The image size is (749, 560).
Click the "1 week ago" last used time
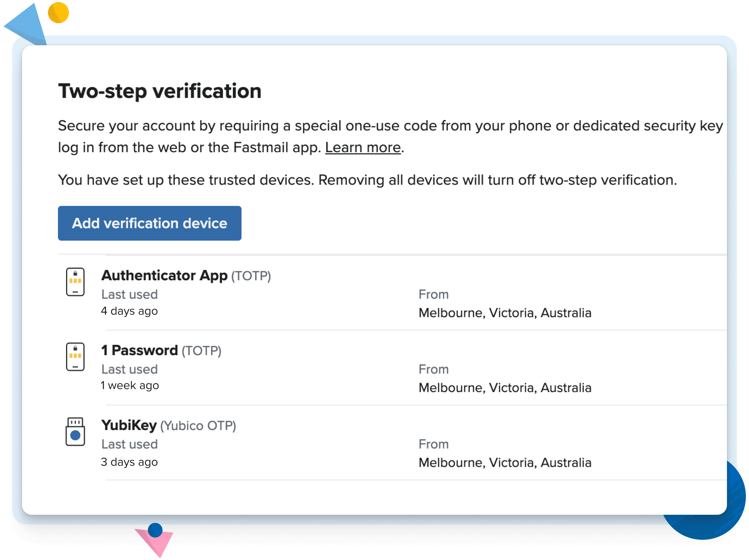point(130,385)
